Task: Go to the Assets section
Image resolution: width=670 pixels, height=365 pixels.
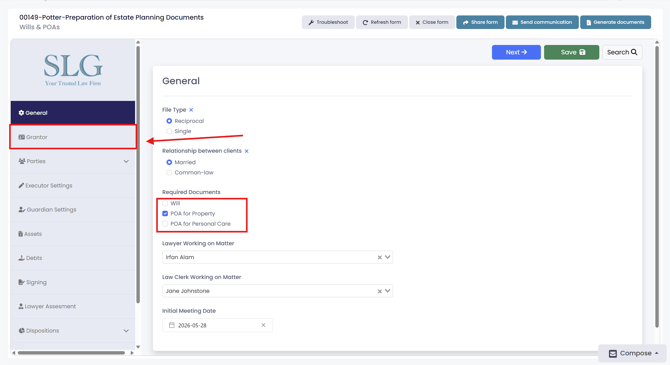Action: click(x=73, y=234)
